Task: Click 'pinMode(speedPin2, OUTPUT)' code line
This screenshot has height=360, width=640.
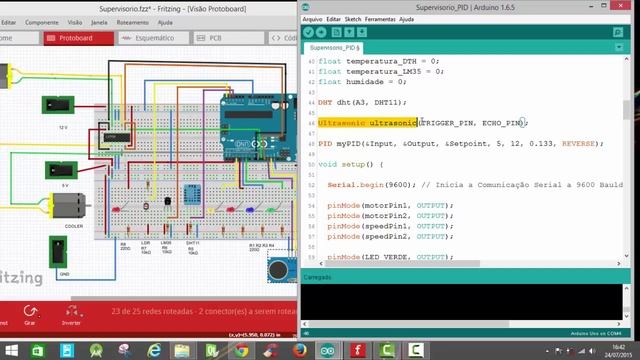Action: [390, 237]
